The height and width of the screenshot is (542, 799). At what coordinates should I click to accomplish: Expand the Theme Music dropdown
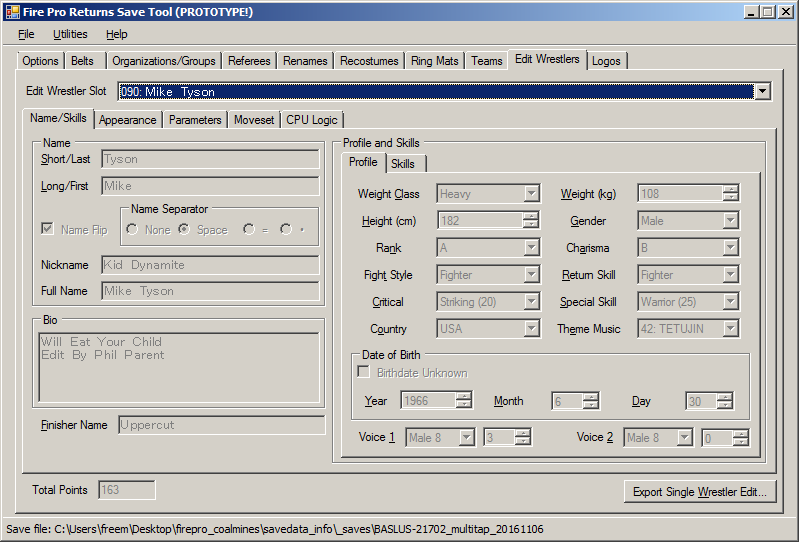coord(731,329)
